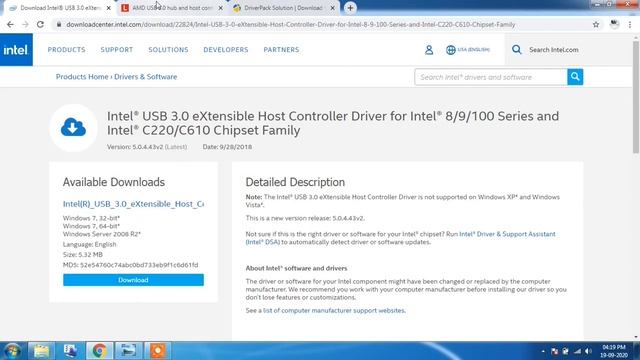Screen dimensions: 640x360
Task: Close the Download Intel USB 3.0 tab
Action: click(109, 8)
